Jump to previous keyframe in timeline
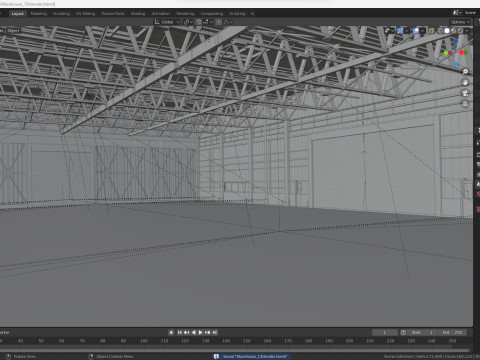Image resolution: width=480 pixels, height=360 pixels. click(x=187, y=332)
